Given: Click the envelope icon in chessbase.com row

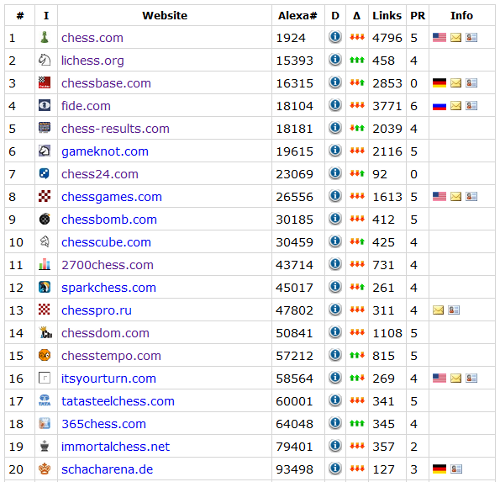Looking at the screenshot, I should (456, 83).
